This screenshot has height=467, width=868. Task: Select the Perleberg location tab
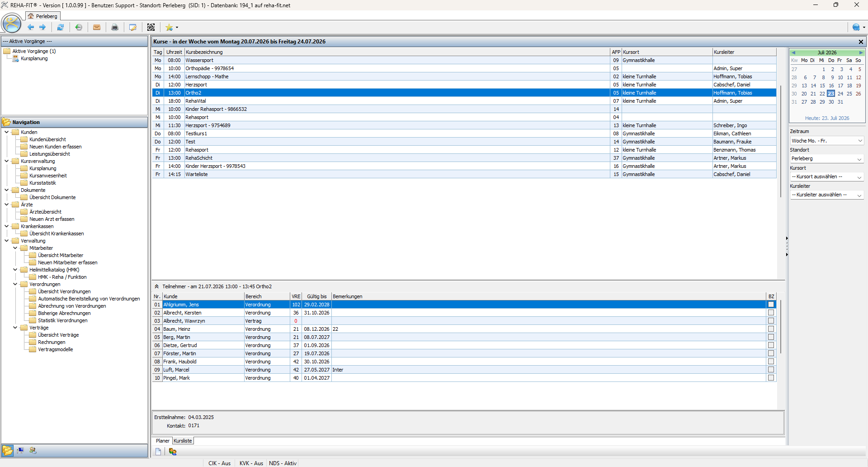pos(43,16)
